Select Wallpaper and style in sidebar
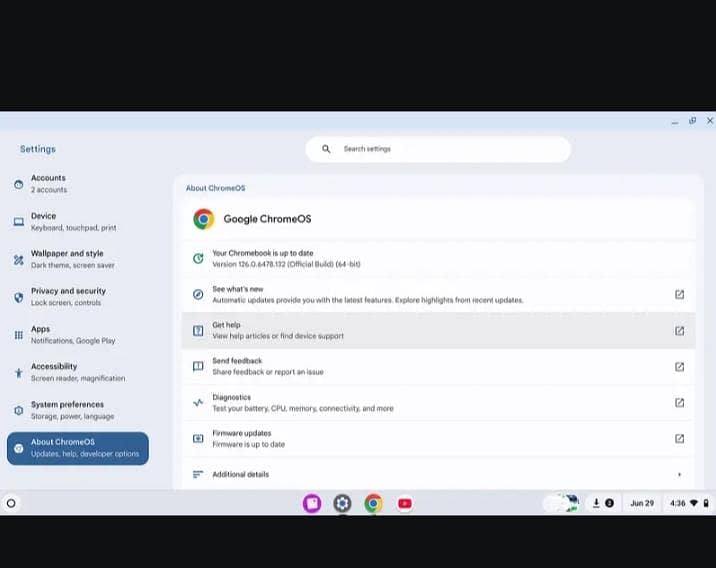The height and width of the screenshot is (568, 716). 78,259
